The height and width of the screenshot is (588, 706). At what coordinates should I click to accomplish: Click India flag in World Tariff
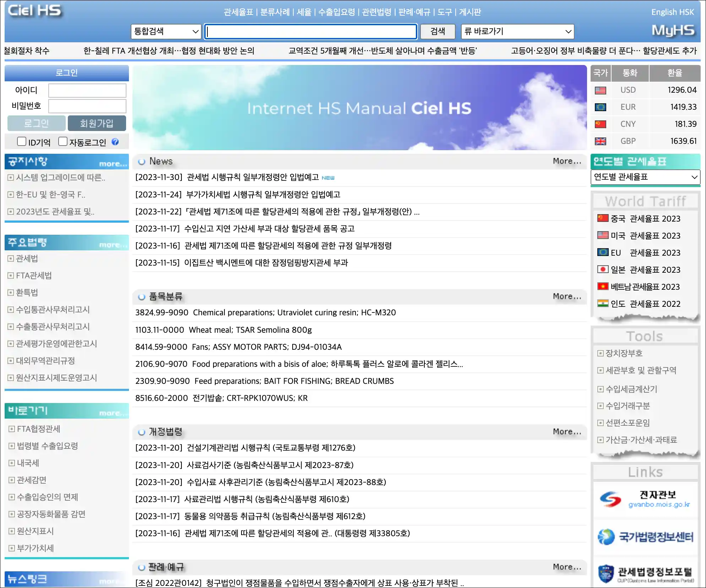[603, 303]
